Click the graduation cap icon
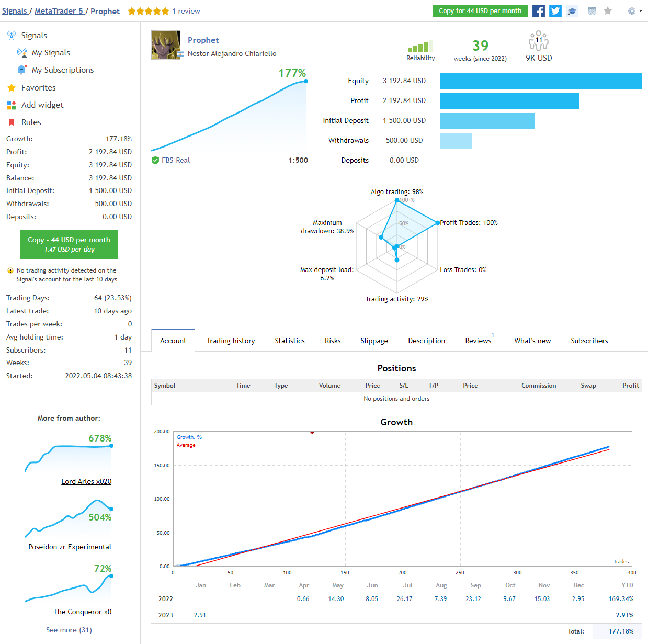The width and height of the screenshot is (648, 644). tap(572, 11)
